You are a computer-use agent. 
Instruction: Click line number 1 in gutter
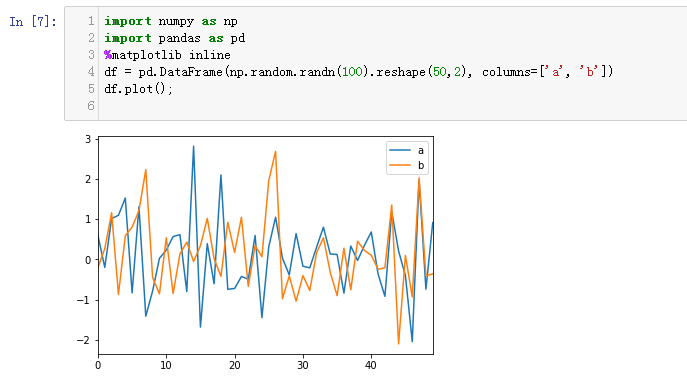coord(91,21)
